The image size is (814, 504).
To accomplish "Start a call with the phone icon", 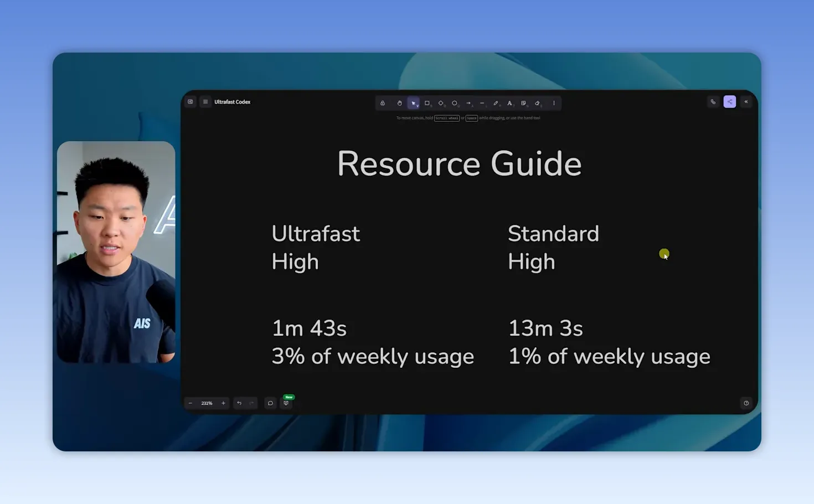I will click(x=713, y=102).
